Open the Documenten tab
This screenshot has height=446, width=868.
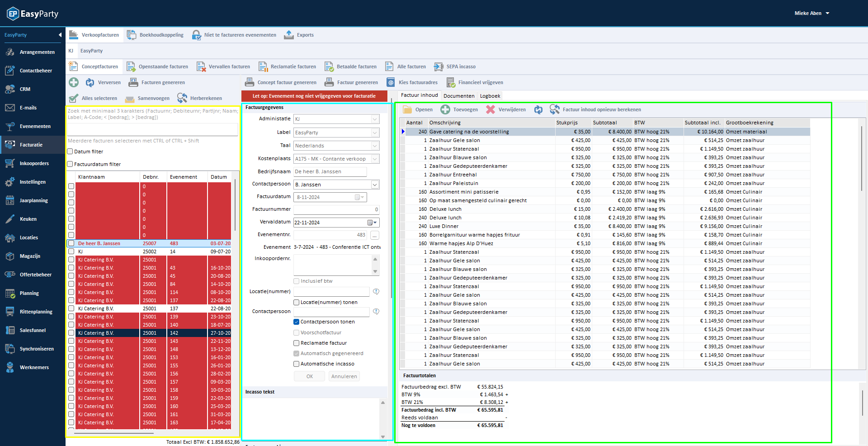[x=459, y=96]
